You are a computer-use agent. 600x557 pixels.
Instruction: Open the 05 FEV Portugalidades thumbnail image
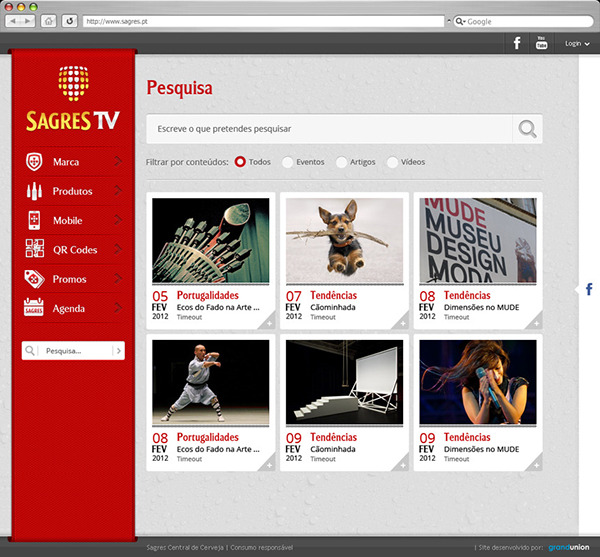(211, 241)
